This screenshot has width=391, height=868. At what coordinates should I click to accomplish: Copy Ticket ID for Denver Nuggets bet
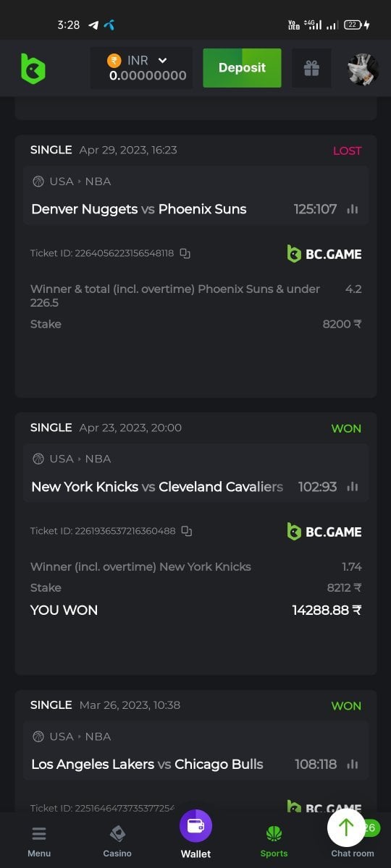185,253
